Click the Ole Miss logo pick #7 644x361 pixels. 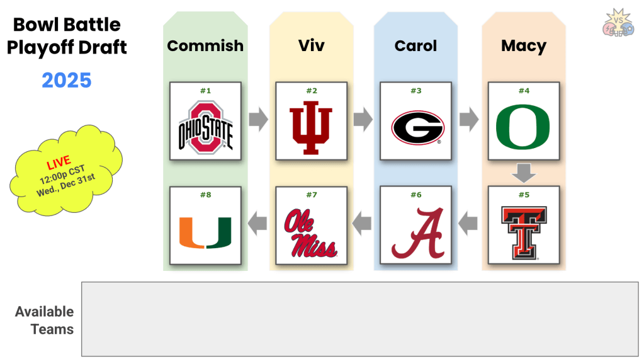point(311,231)
